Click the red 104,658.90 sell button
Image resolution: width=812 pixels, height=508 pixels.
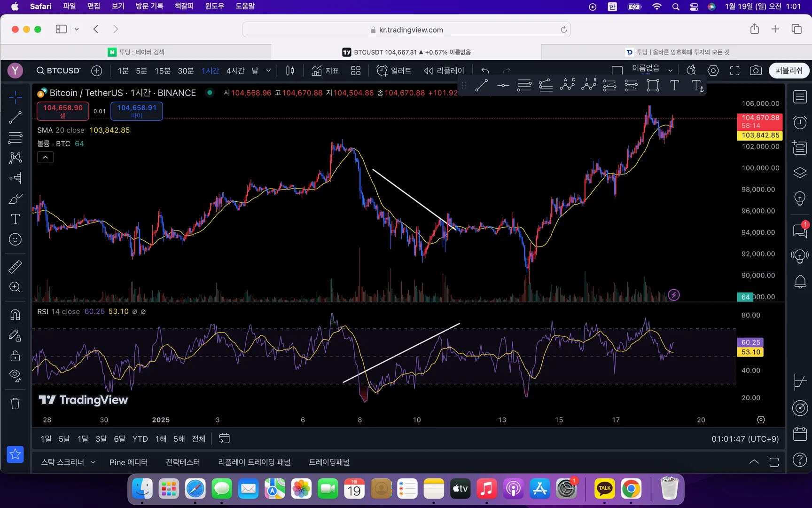point(63,111)
